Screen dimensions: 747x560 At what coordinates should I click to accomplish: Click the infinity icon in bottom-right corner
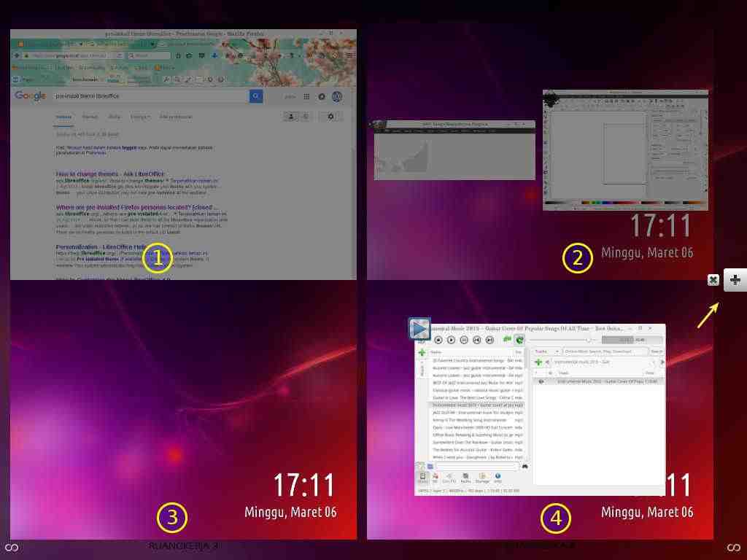pos(734,548)
